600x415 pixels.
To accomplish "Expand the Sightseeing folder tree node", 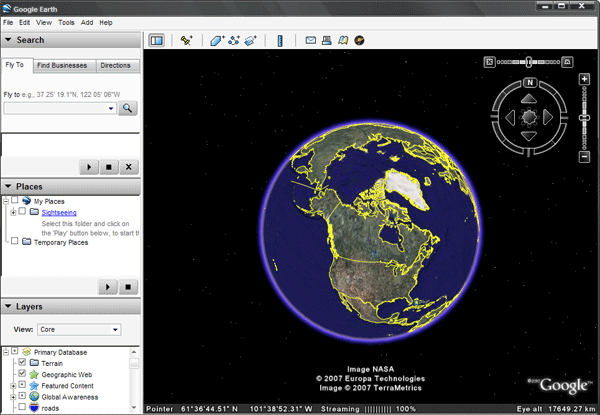I will (13, 212).
